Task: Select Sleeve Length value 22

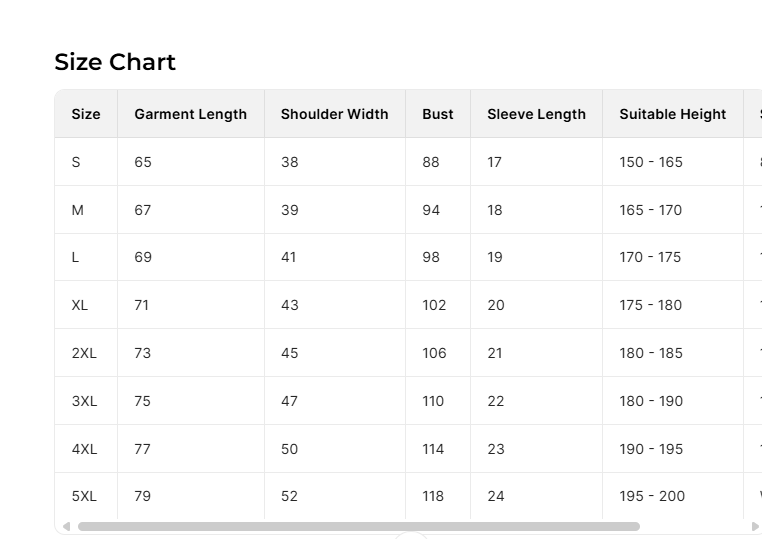Action: pos(496,401)
